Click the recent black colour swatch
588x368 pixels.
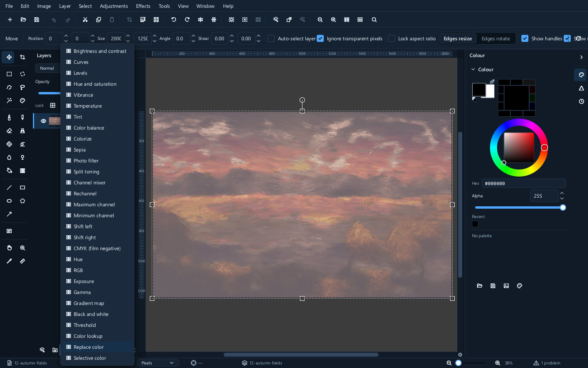(475, 224)
